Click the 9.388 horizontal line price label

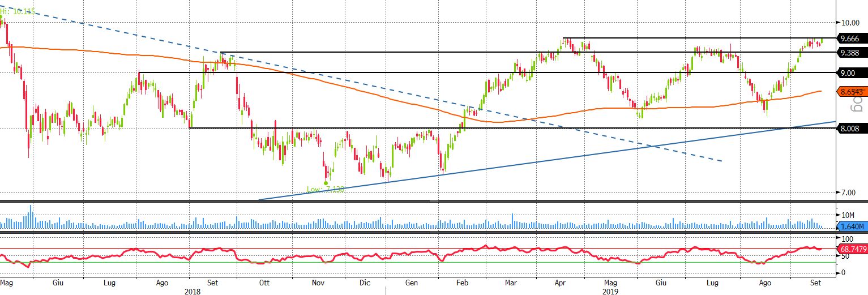point(851,52)
